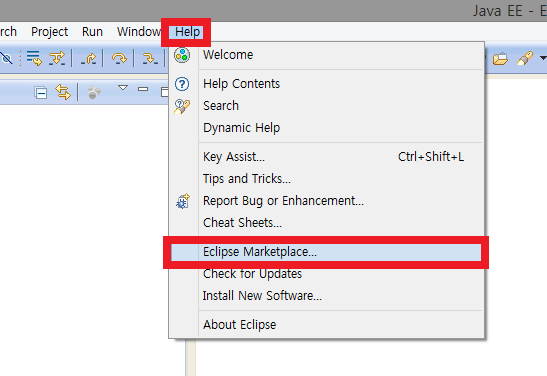This screenshot has height=376, width=547.
Task: Open About Eclipse
Action: click(327, 325)
